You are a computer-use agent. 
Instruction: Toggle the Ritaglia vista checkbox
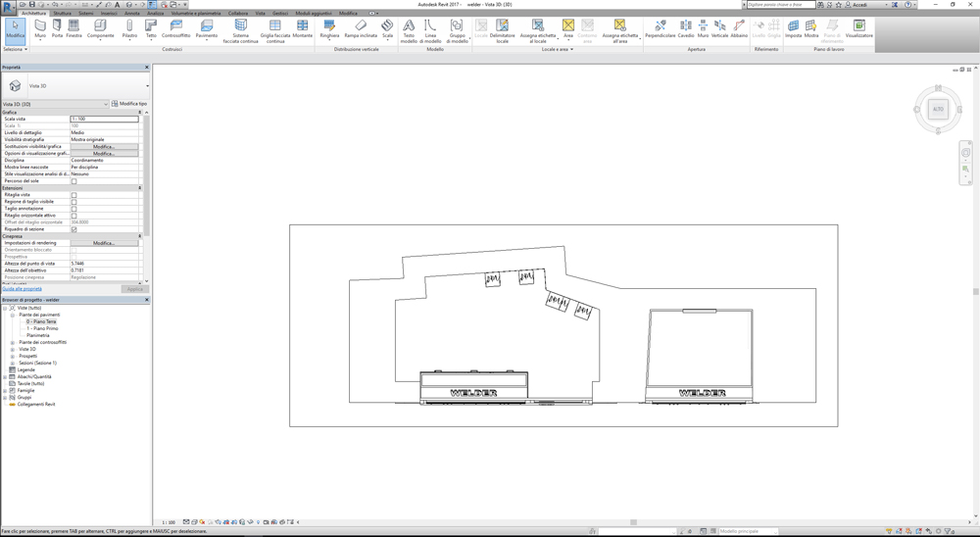[73, 195]
